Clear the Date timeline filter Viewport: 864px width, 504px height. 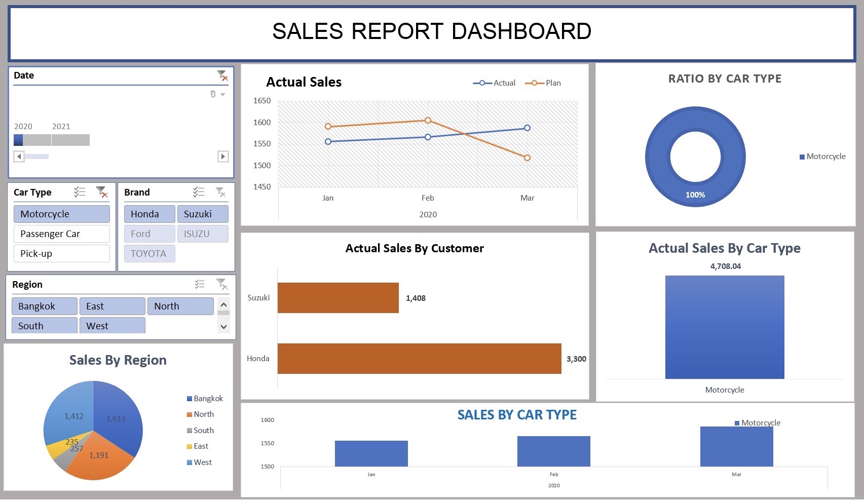[222, 75]
